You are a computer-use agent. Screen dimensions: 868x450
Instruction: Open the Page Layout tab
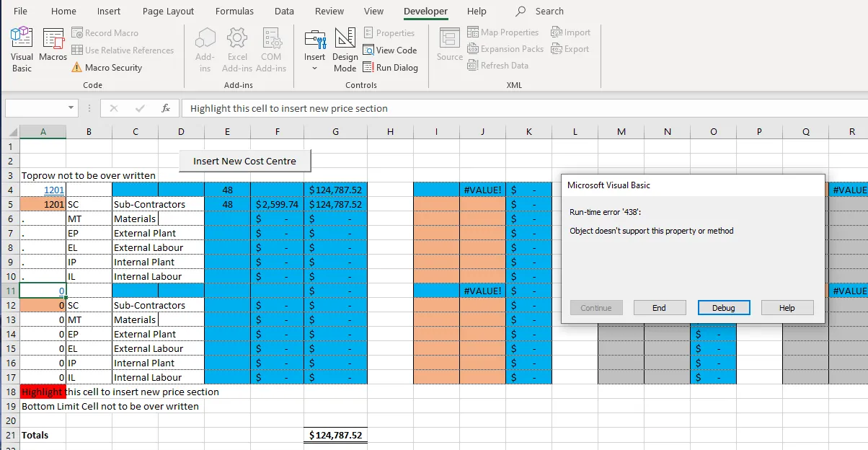point(168,12)
